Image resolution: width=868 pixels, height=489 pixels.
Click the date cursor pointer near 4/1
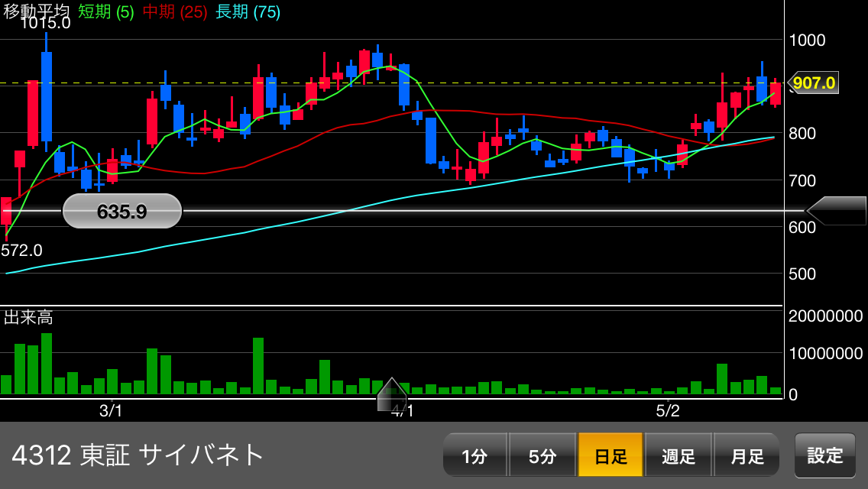tap(392, 394)
